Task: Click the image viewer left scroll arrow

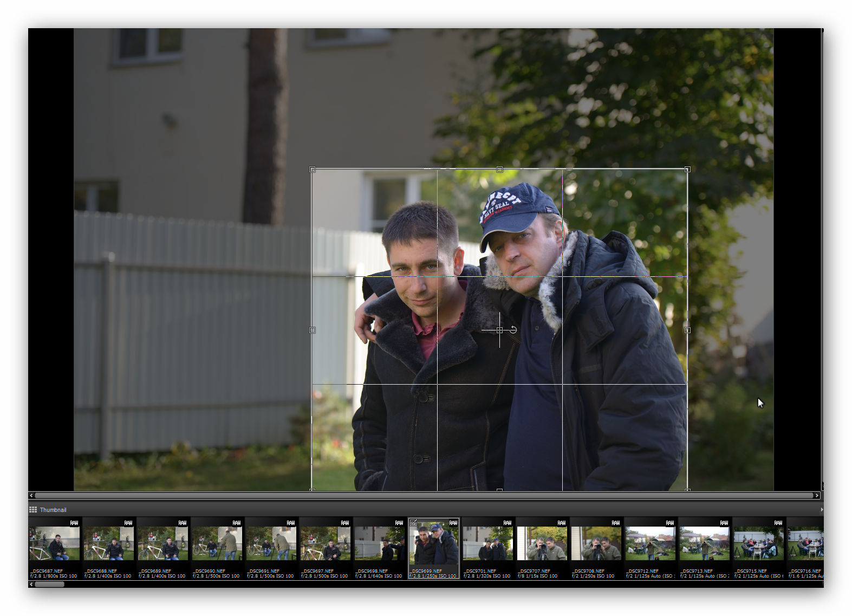Action: 31,495
